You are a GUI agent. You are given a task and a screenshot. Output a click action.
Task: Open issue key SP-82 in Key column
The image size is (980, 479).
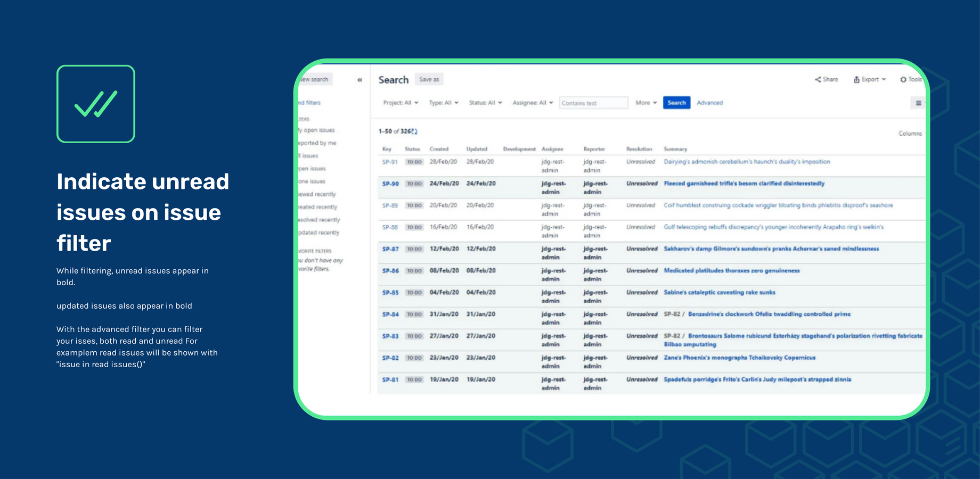[x=390, y=358]
